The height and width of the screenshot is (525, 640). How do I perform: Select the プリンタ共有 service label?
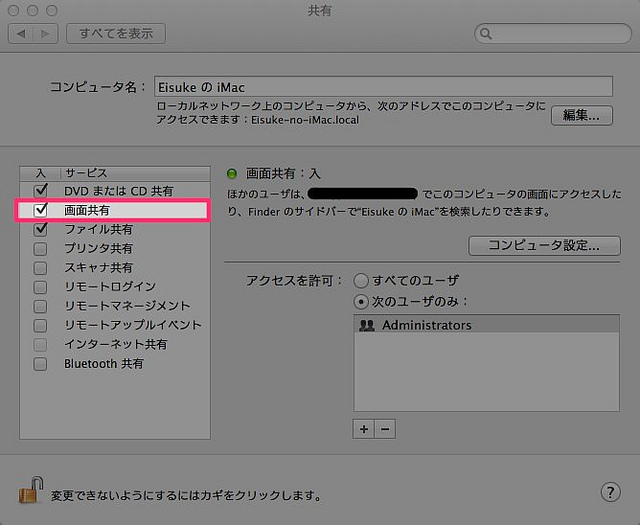point(98,249)
